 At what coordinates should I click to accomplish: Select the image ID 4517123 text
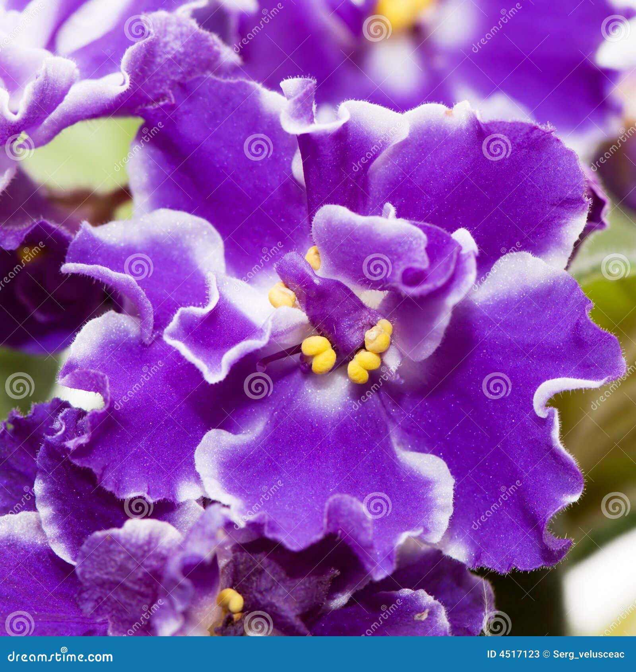513,654
